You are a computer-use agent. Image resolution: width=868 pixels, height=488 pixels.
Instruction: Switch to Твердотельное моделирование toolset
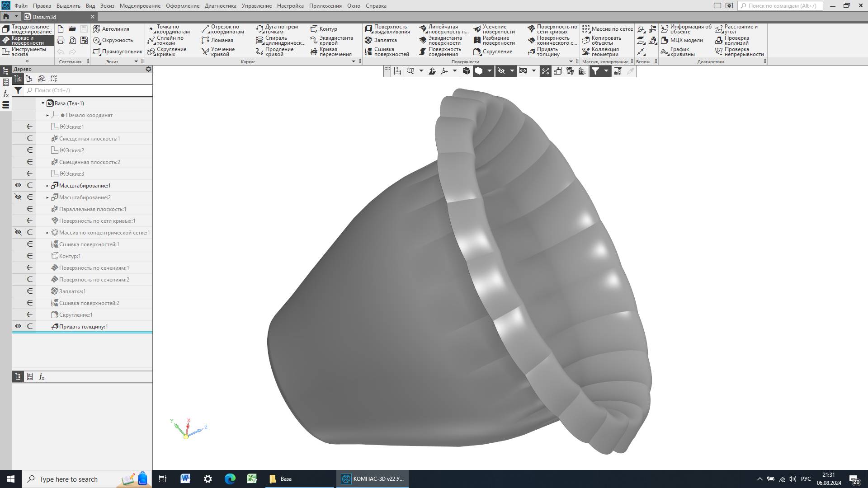[26, 29]
